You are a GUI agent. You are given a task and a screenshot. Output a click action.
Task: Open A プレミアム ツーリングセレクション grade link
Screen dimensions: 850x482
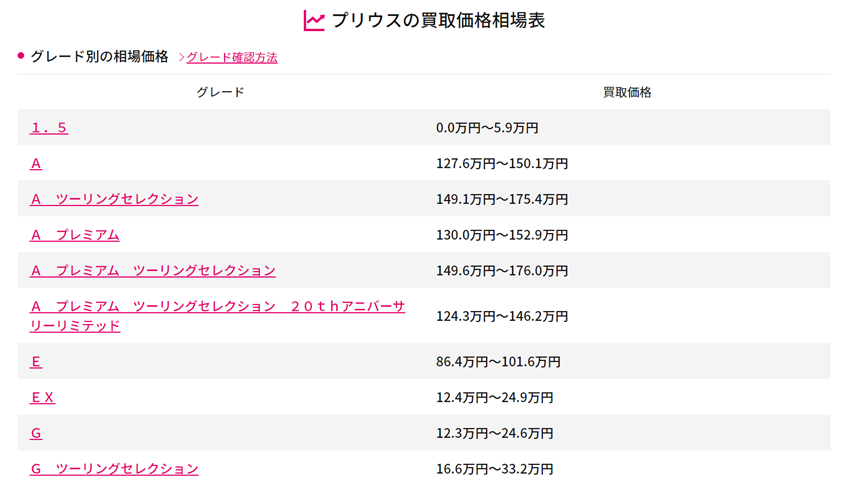(x=153, y=271)
